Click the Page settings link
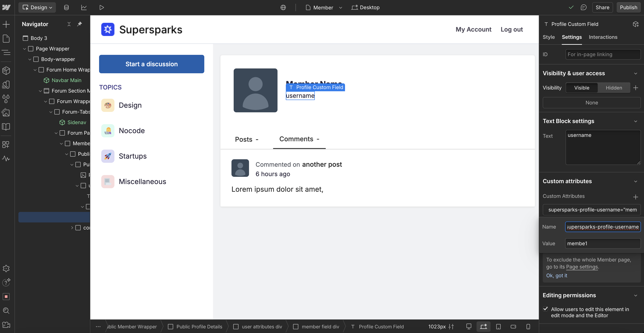The image size is (644, 333). click(582, 267)
